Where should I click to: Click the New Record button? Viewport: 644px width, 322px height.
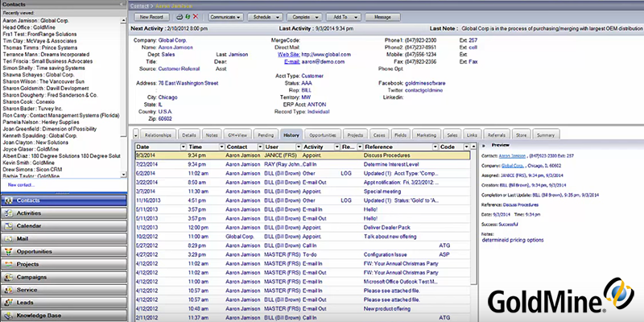[153, 16]
